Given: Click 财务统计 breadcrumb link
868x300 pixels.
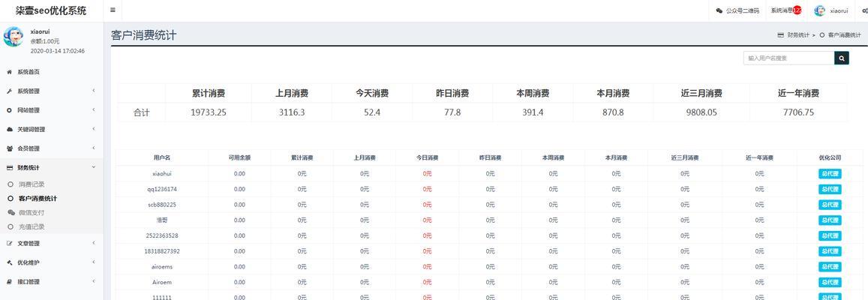Looking at the screenshot, I should pos(798,34).
